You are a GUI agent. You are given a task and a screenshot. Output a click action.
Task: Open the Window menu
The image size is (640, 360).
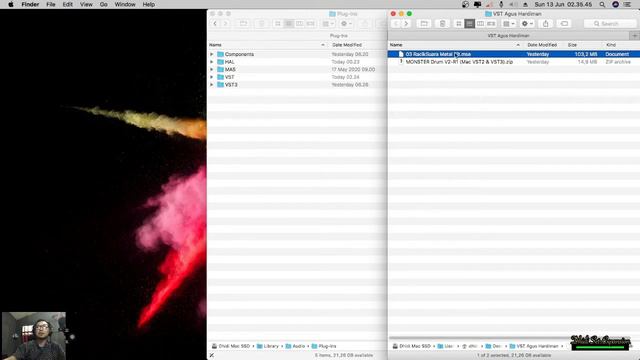pyautogui.click(x=125, y=4)
